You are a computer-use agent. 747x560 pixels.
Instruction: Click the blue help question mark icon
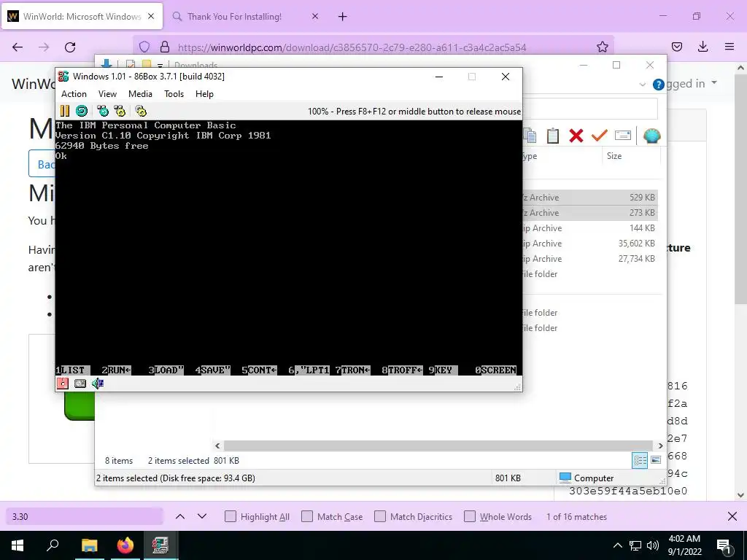[x=659, y=85]
